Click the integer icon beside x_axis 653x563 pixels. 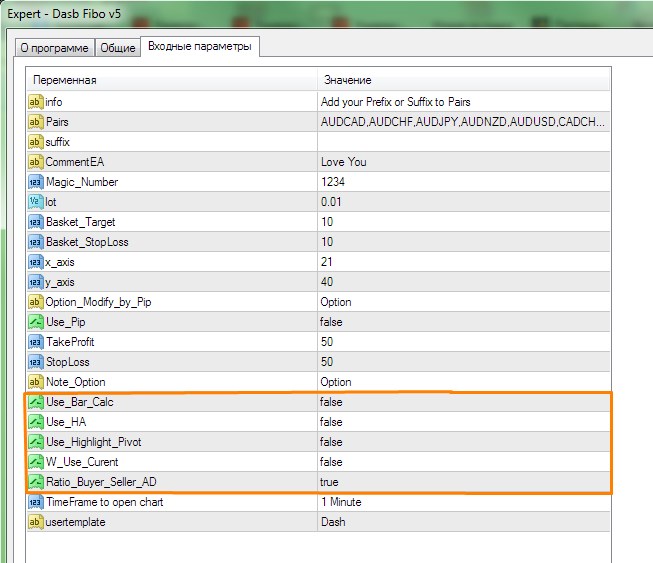tap(36, 262)
